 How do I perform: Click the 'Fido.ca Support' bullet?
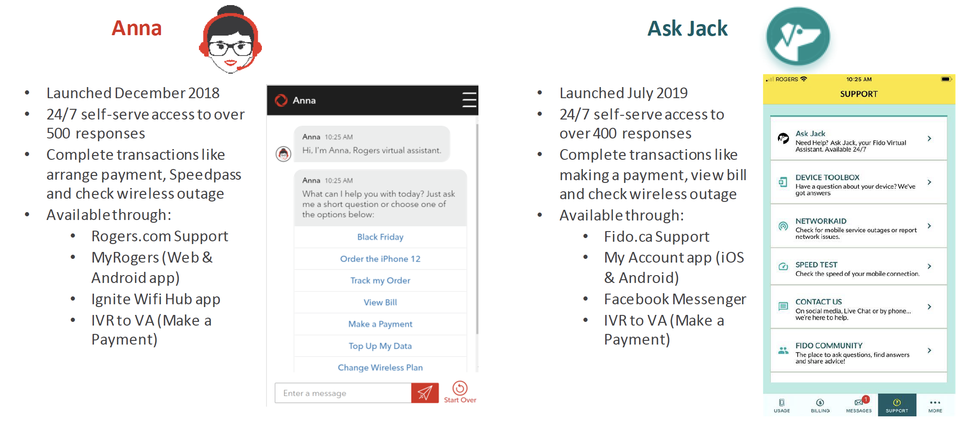click(x=656, y=237)
